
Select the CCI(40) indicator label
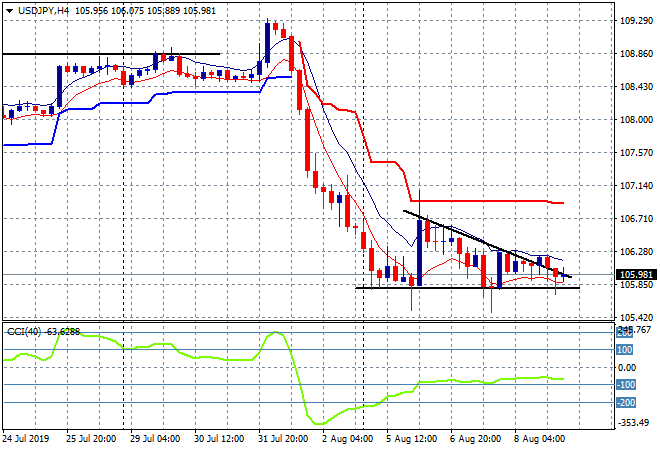(x=24, y=331)
